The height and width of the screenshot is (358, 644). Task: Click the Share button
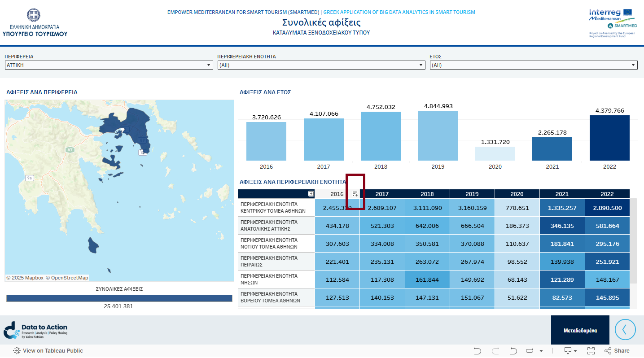617,351
